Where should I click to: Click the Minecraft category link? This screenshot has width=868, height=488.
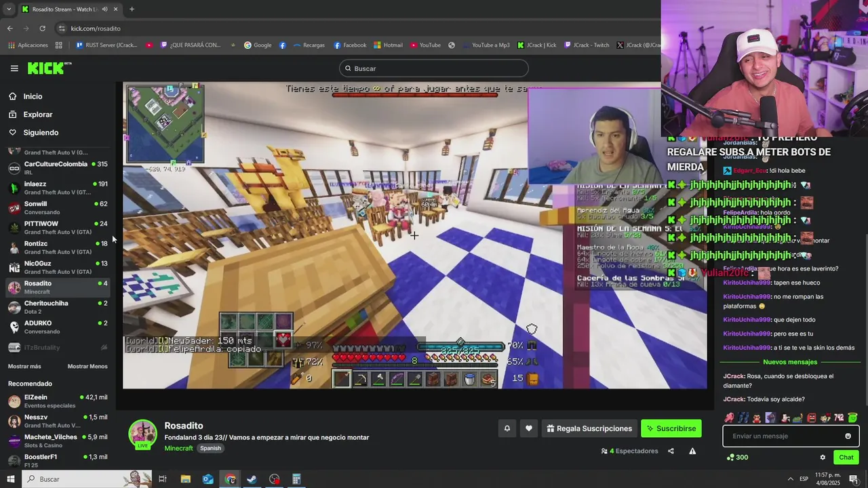click(x=178, y=448)
